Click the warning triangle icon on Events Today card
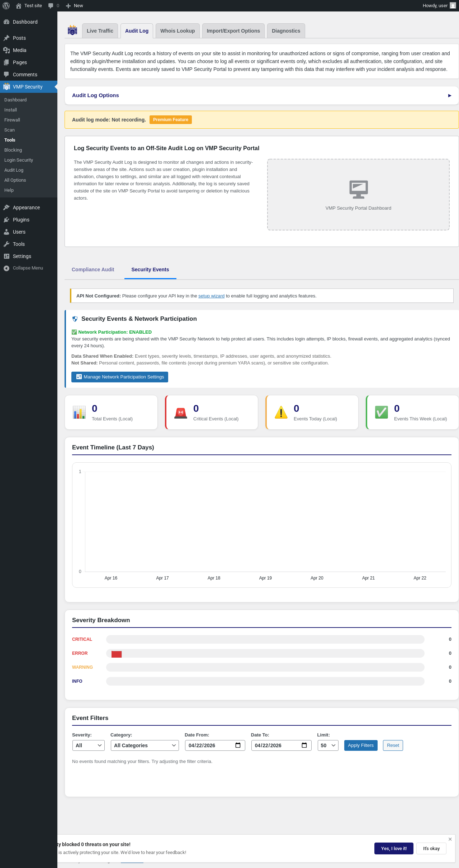Image resolution: width=459 pixels, height=868 pixels. [281, 412]
